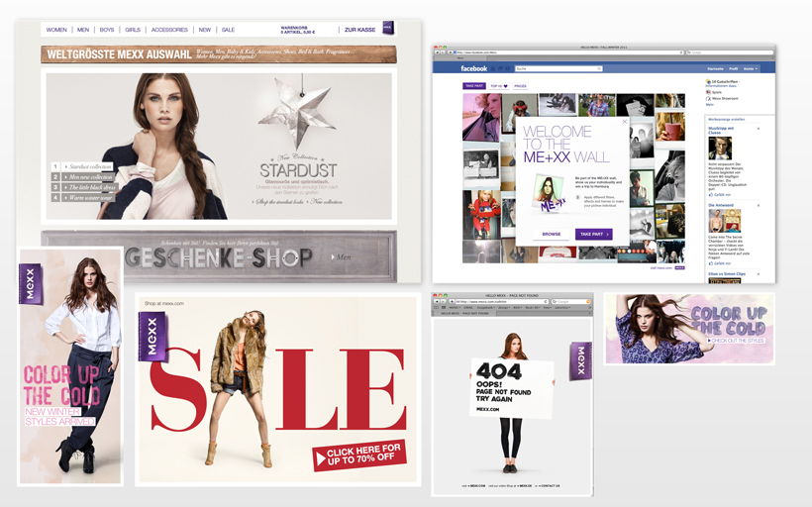
Task: Follow the MEXX.COM link at 404 page footer
Action: click(x=475, y=486)
